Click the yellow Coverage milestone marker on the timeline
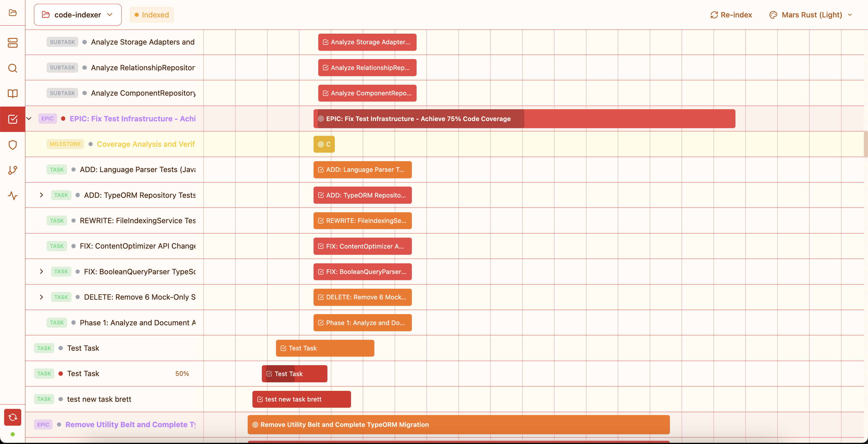This screenshot has width=868, height=444. coord(324,144)
